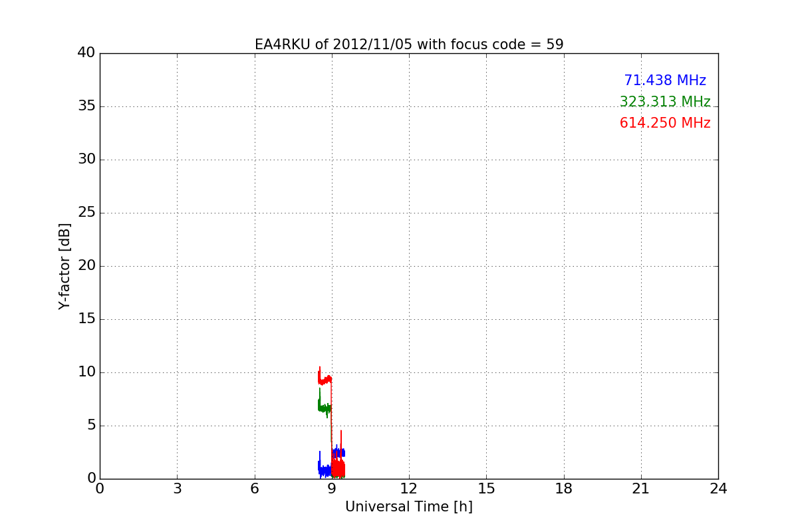
Task: Select the blue 71.438 MHz legend label
Action: (665, 80)
